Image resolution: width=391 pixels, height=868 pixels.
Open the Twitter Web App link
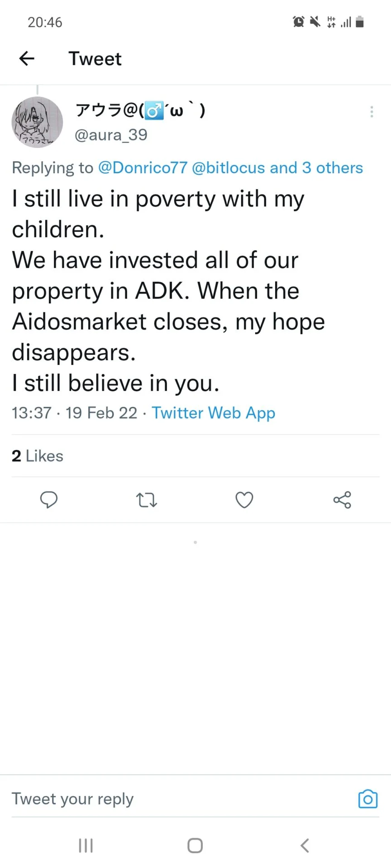click(214, 413)
